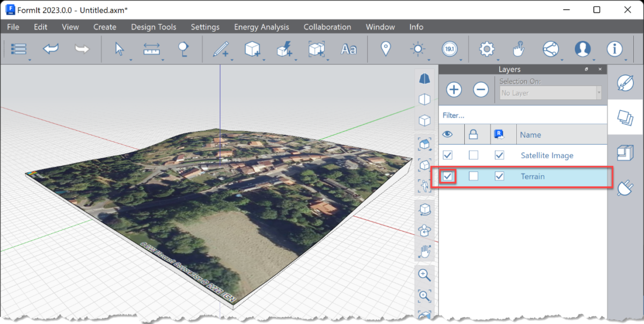Viewport: 644px width, 324px height.
Task: Expand the settings gear dropdown arrow
Action: click(499, 59)
